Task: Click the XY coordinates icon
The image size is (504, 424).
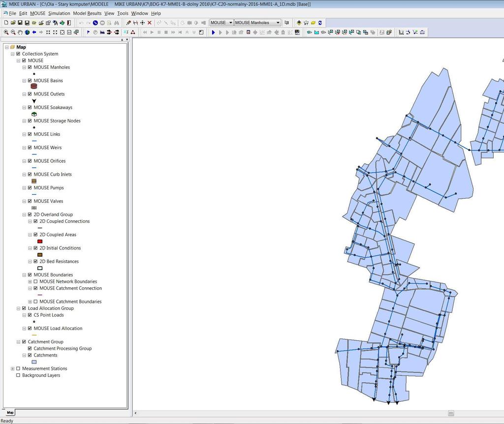Action: [x=306, y=23]
